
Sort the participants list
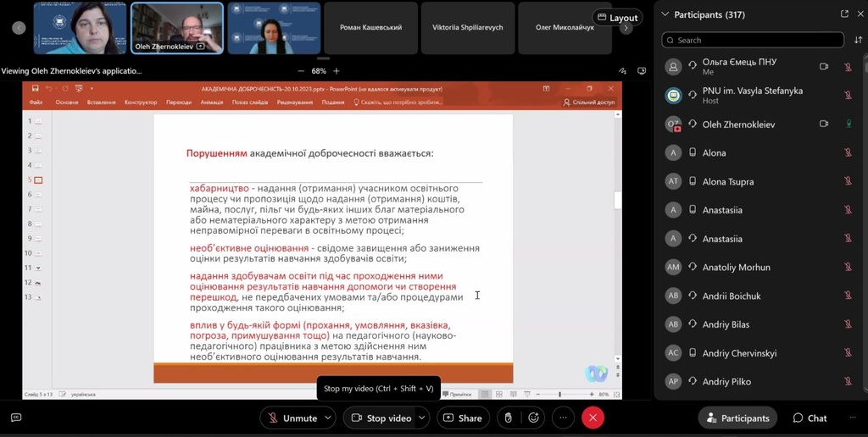(858, 40)
